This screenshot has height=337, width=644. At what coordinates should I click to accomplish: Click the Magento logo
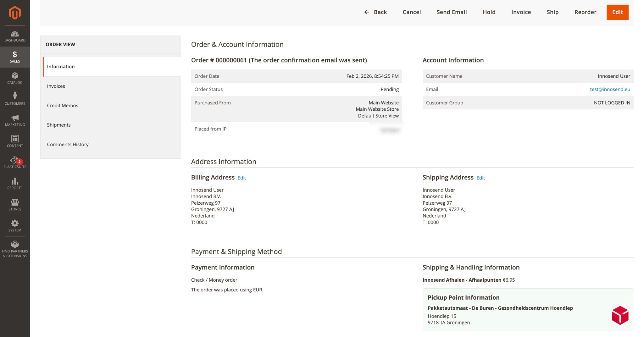coord(15,13)
